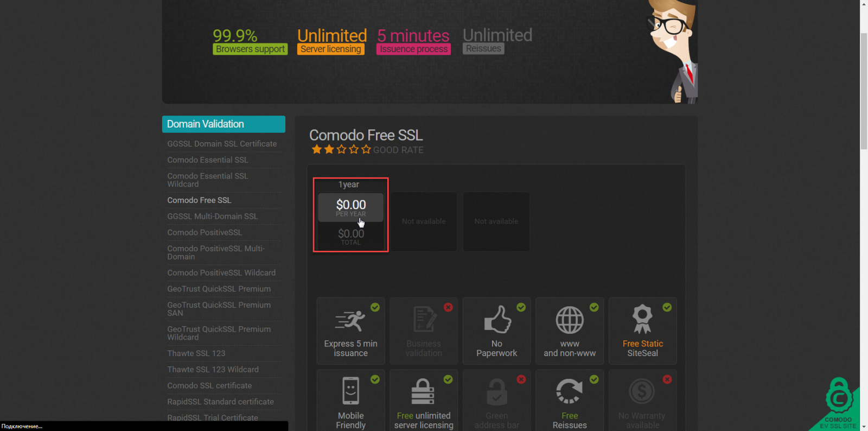Click the mascot character with glasses
Screen dimensions: 868x431
[x=673, y=51]
